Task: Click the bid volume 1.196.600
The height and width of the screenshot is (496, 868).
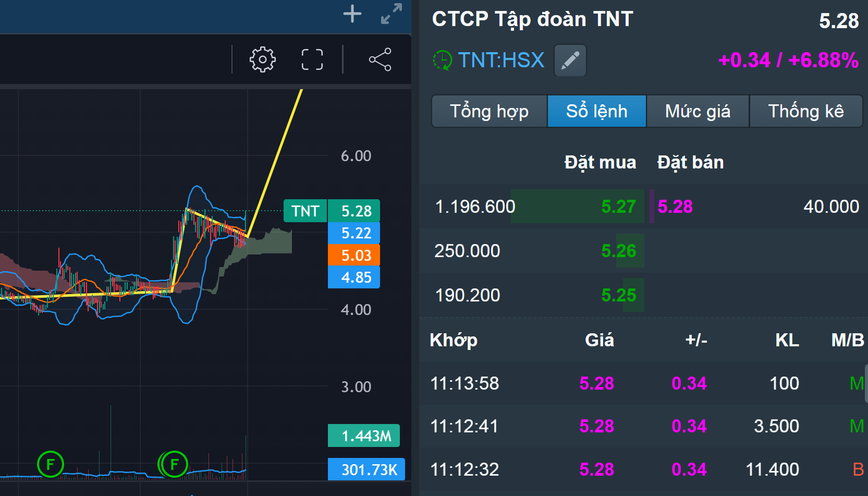Action: (x=475, y=207)
